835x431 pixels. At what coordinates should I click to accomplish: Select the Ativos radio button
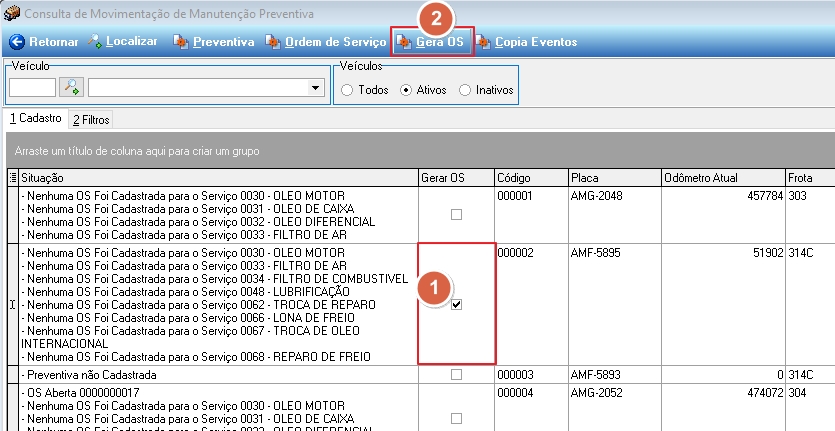(x=406, y=90)
